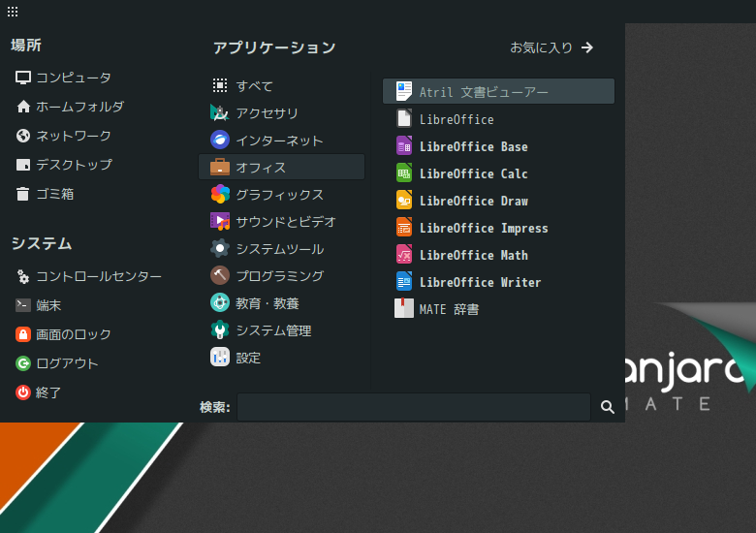Click the すべて grid category icon
The height and width of the screenshot is (533, 756).
click(x=220, y=86)
